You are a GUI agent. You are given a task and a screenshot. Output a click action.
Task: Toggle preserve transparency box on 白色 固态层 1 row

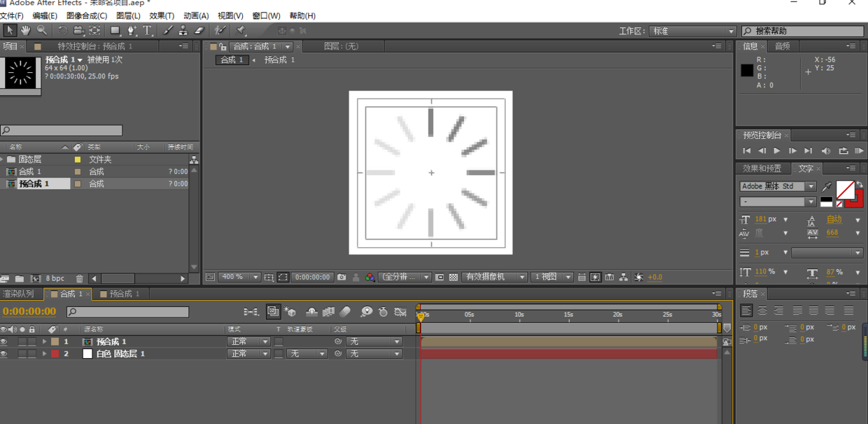tap(279, 354)
